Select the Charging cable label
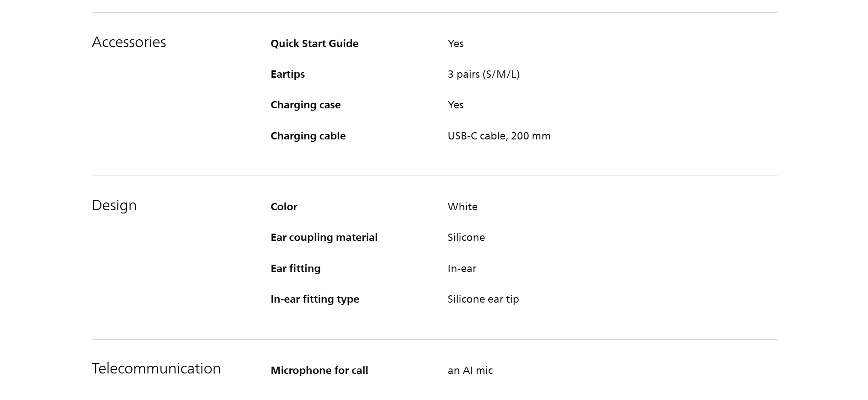 pyautogui.click(x=308, y=136)
